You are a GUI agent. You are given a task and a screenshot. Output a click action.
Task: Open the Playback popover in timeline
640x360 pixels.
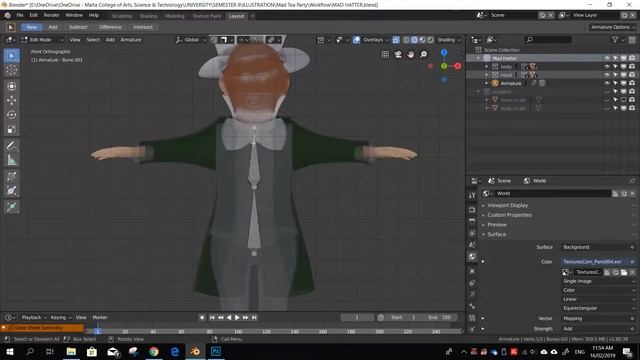[34, 317]
